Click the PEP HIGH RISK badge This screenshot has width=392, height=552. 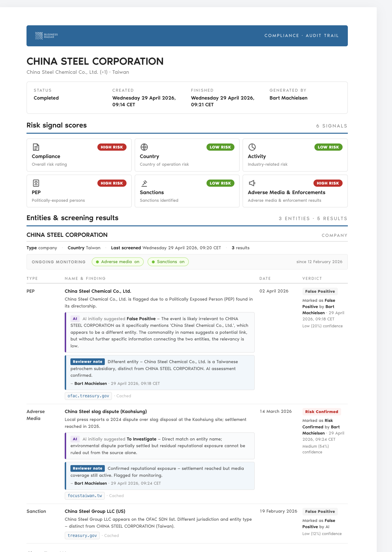click(112, 183)
